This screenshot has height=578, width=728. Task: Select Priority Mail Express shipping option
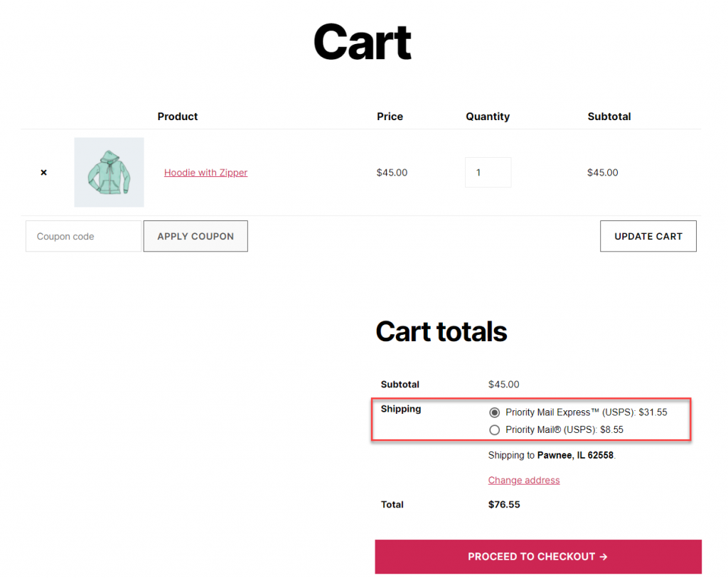coord(495,412)
